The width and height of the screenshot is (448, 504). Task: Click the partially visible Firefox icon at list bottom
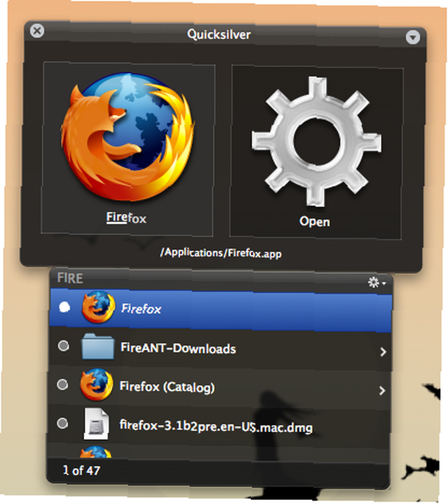[x=95, y=452]
